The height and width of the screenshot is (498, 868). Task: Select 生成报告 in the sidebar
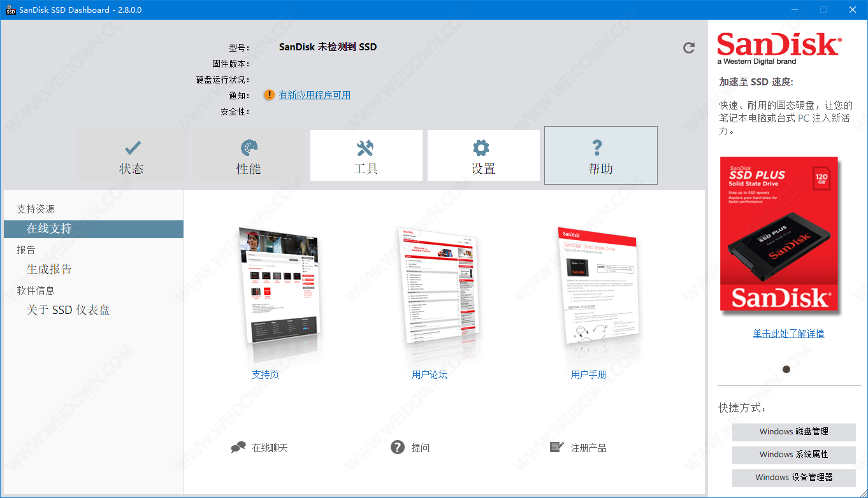[x=49, y=269]
